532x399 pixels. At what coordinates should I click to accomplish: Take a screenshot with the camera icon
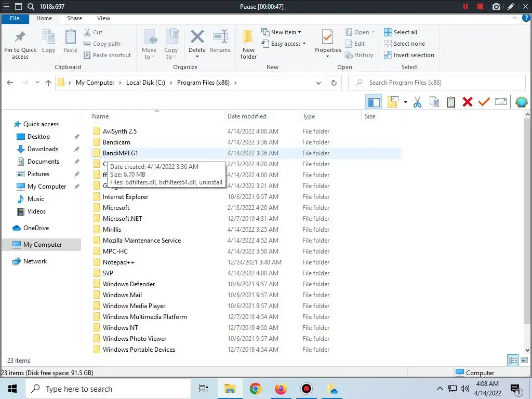(x=496, y=6)
